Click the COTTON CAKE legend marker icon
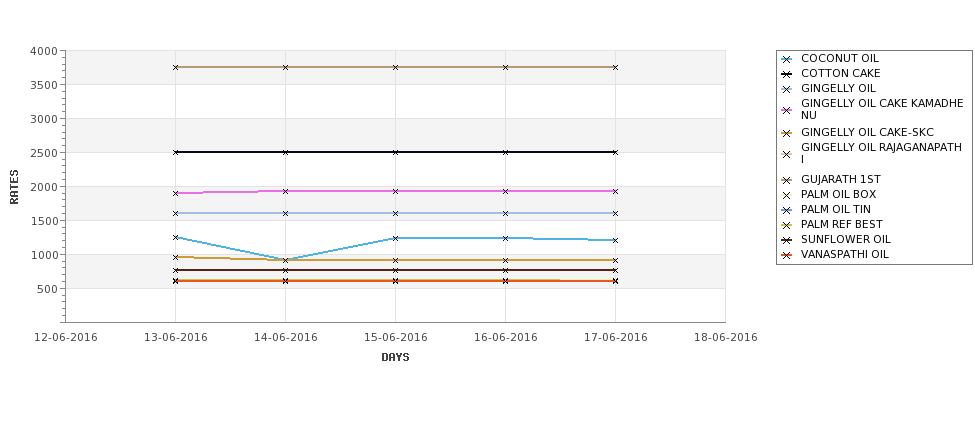Viewport: 975px width, 429px height. pos(787,75)
